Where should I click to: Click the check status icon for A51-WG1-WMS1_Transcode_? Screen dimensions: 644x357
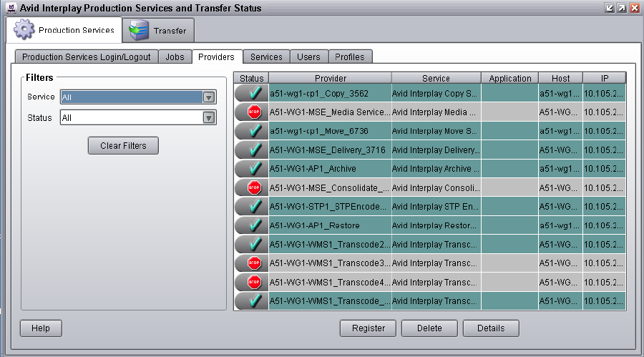click(x=255, y=301)
